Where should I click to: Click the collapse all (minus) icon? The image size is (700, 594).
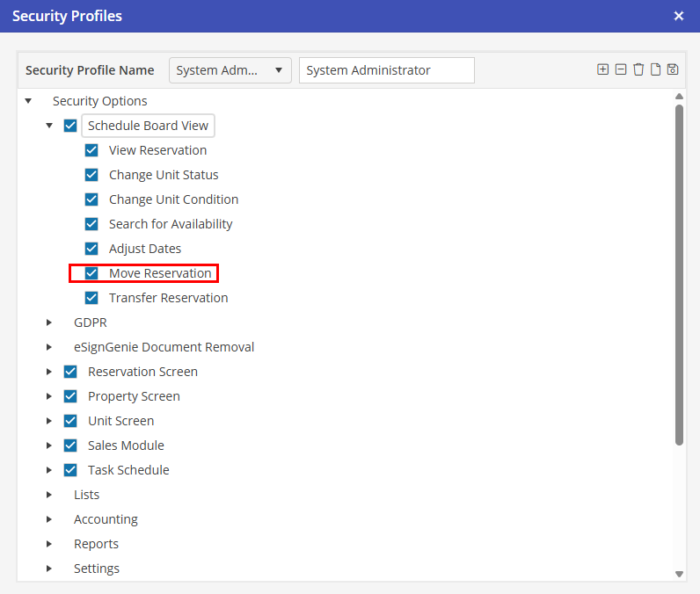pos(620,69)
